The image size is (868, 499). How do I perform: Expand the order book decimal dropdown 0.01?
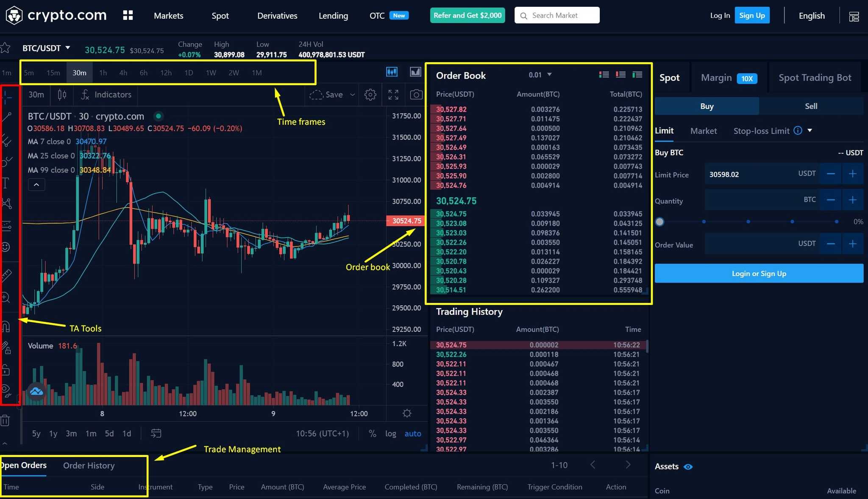click(x=540, y=75)
